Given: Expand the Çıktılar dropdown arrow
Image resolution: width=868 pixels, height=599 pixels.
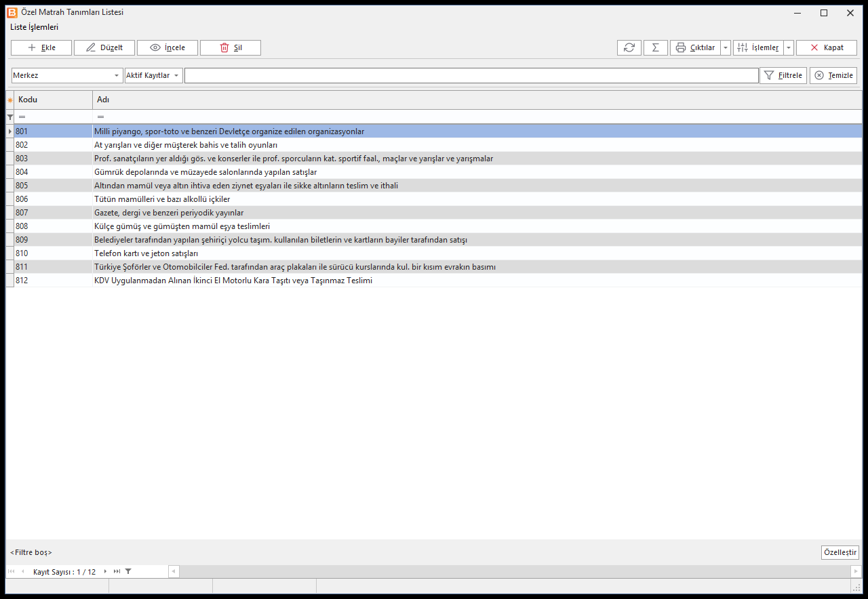Looking at the screenshot, I should coord(726,47).
